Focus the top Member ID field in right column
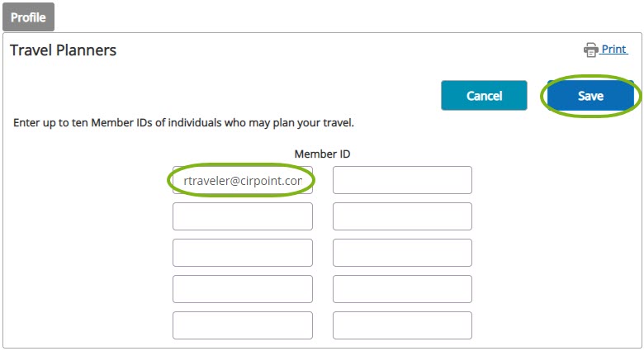Screen dimensions: 644x351 click(402, 180)
